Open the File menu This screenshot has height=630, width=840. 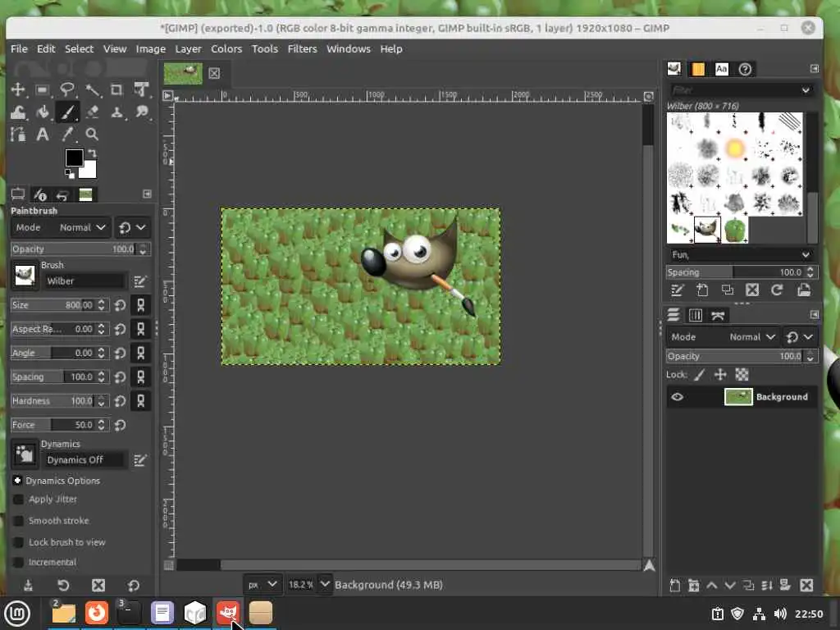19,48
